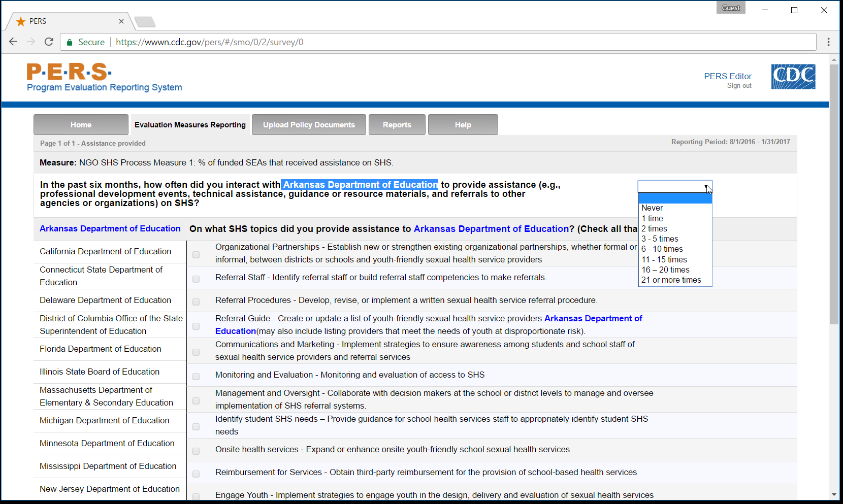The height and width of the screenshot is (504, 843).
Task: Click the PERS Editor link
Action: tap(728, 76)
